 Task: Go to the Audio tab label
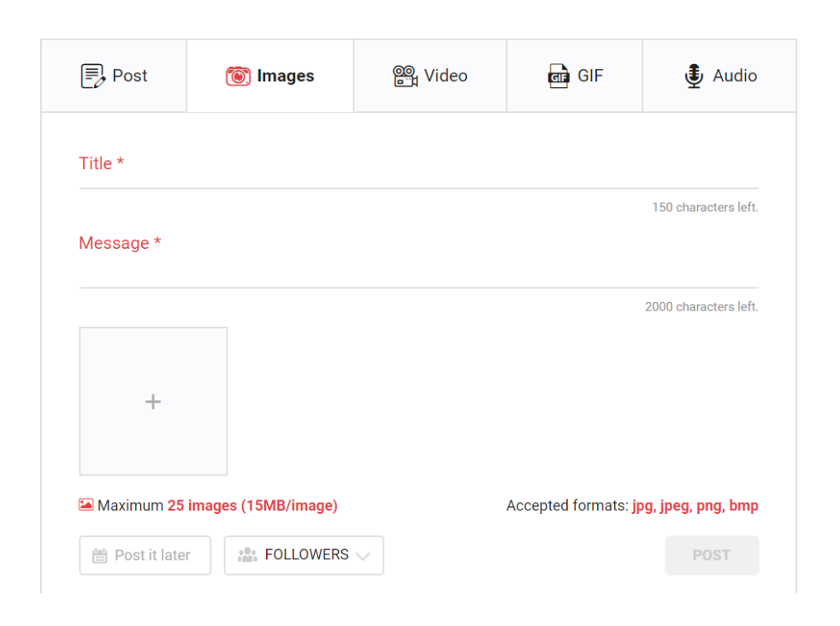(x=735, y=76)
